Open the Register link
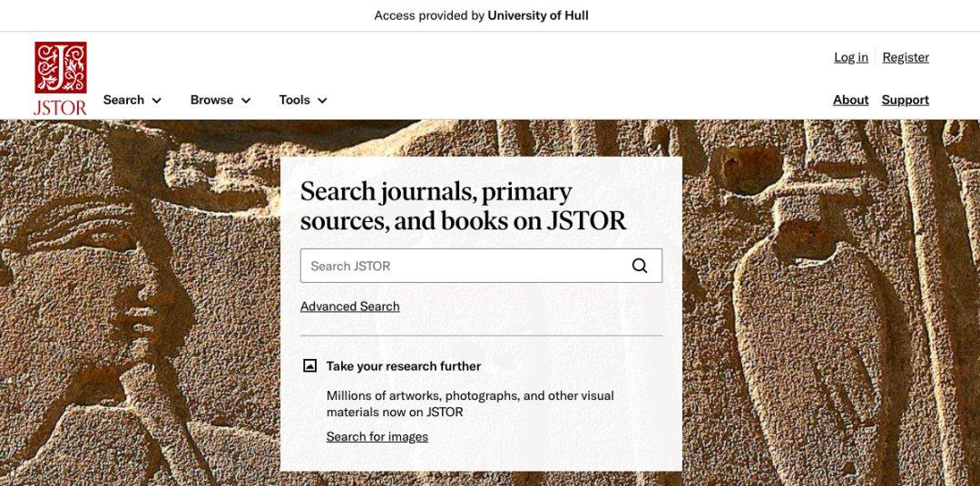The image size is (980, 486). [906, 57]
